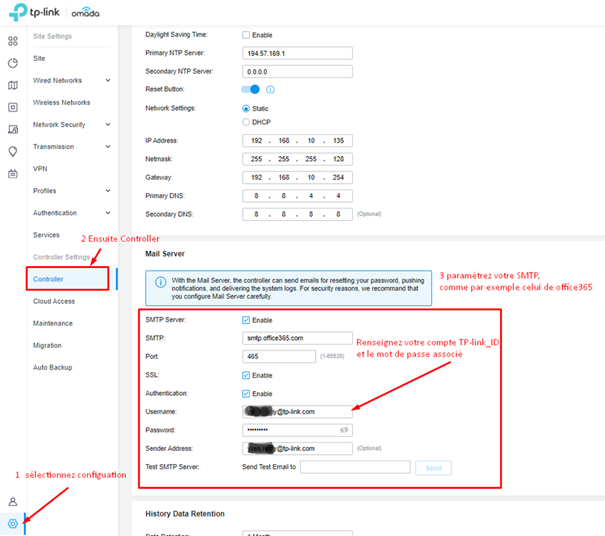Viewport: 605px width, 536px height.
Task: Open the Auto Backup item
Action: pos(52,368)
